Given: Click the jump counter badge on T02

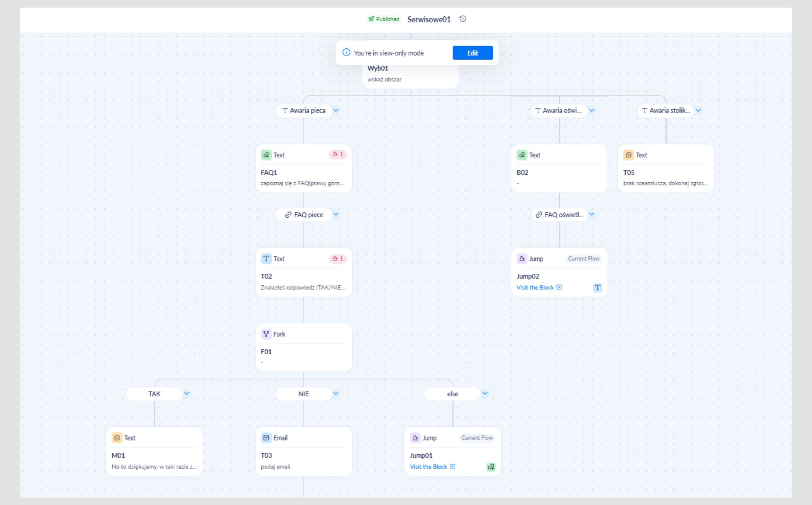Looking at the screenshot, I should pyautogui.click(x=338, y=259).
